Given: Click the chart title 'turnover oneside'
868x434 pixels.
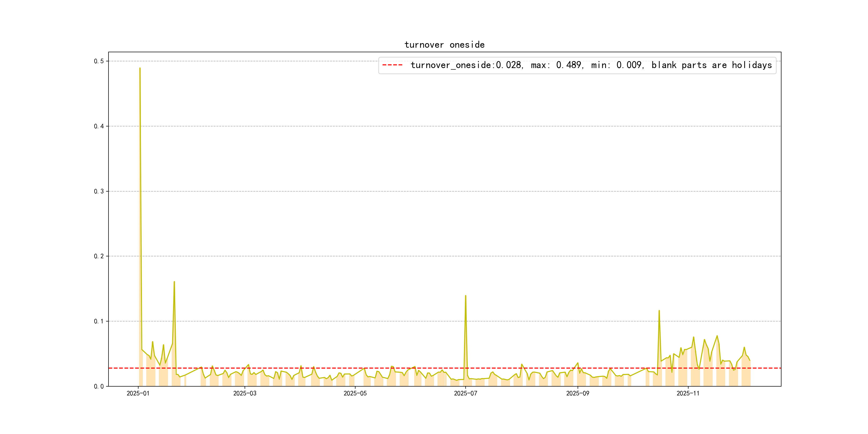Looking at the screenshot, I should (x=444, y=45).
